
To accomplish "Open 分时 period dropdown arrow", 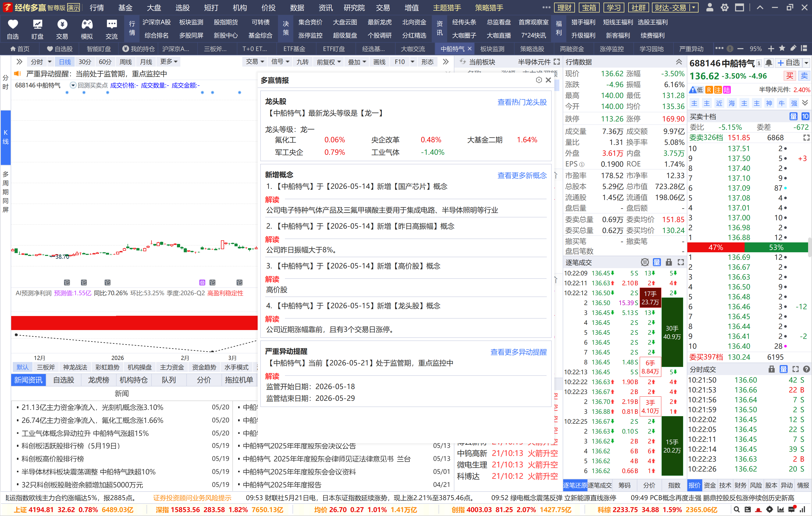I will (x=49, y=62).
